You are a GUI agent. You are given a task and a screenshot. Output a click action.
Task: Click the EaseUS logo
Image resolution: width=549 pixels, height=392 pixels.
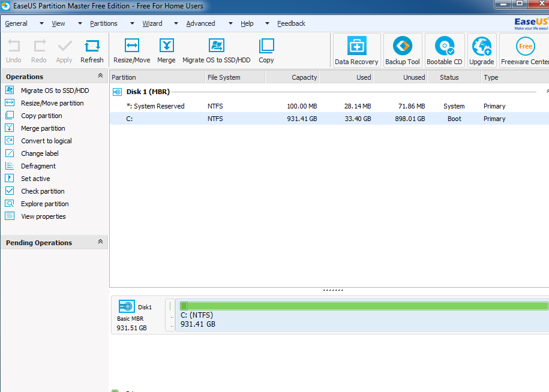(x=531, y=23)
